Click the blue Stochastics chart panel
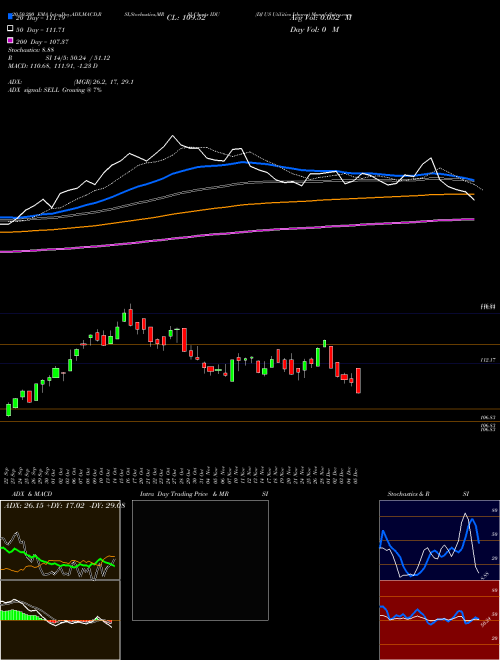Image resolution: width=500 pixels, height=660 pixels. point(439,540)
